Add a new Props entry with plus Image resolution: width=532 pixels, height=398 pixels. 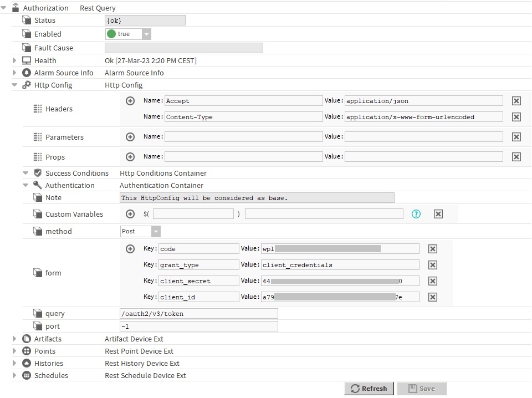(x=130, y=157)
